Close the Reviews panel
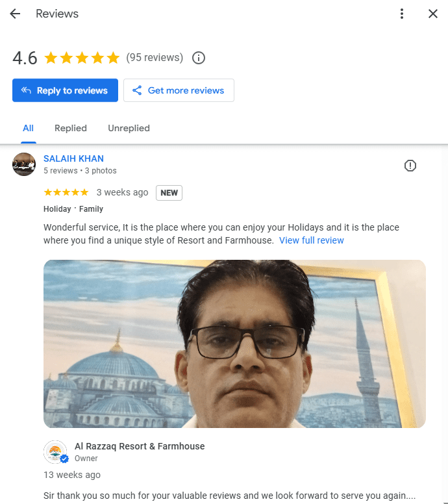Viewport: 448px width, 504px height. tap(433, 14)
